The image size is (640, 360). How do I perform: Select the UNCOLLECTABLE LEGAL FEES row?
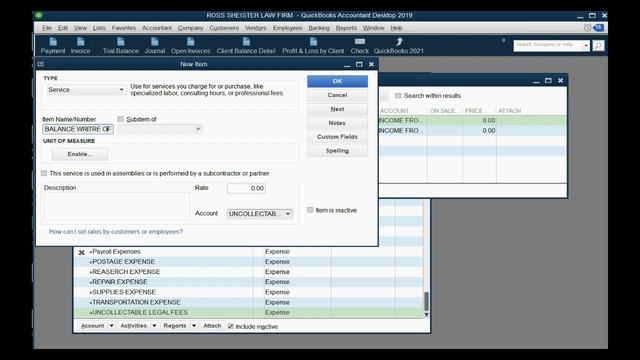(249, 313)
